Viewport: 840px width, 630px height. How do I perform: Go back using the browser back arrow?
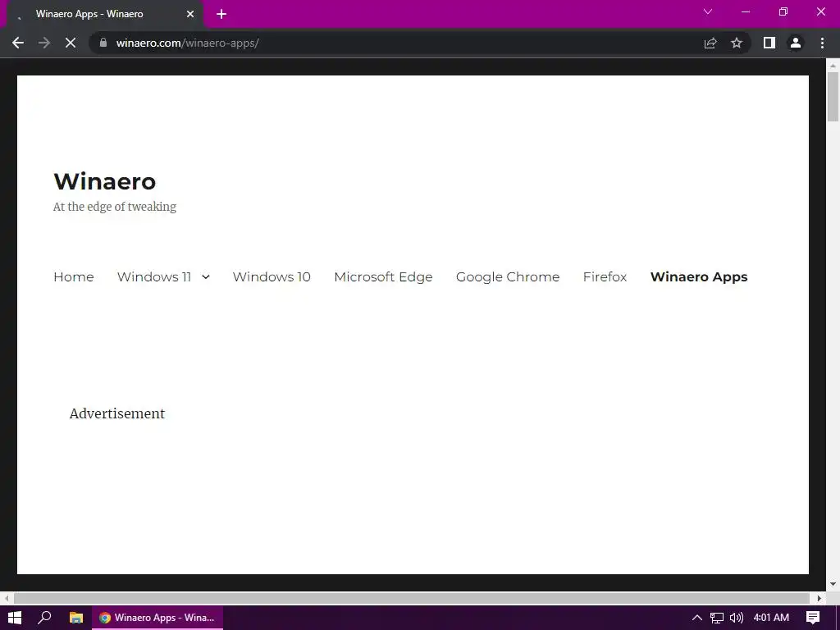(18, 43)
